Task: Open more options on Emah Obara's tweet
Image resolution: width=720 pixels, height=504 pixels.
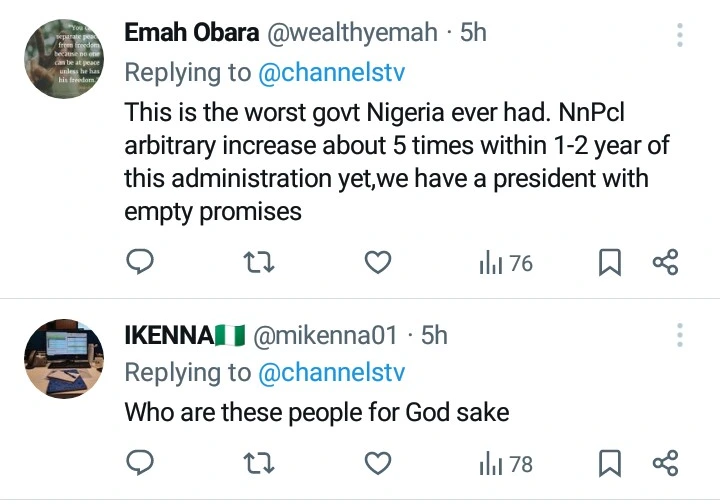Action: coord(680,37)
